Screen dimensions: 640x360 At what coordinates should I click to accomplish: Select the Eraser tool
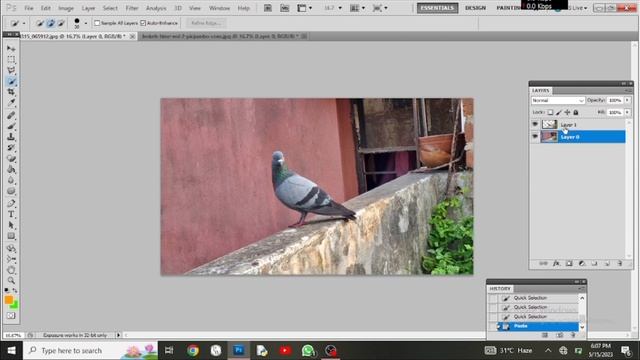click(x=11, y=158)
